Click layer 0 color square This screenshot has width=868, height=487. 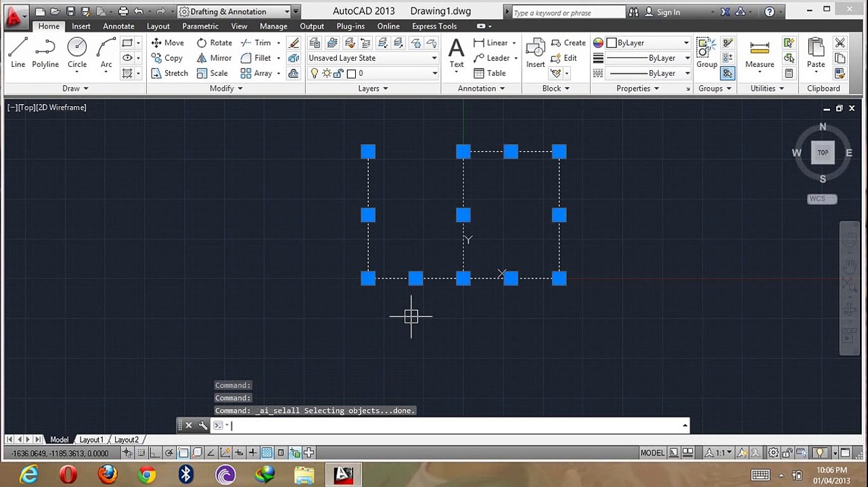(x=351, y=73)
